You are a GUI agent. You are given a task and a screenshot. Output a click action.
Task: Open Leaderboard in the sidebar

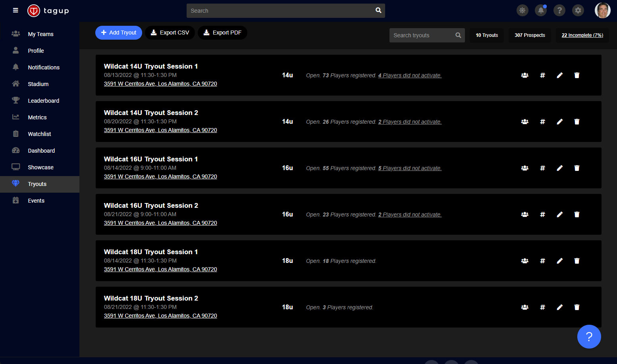click(x=43, y=101)
